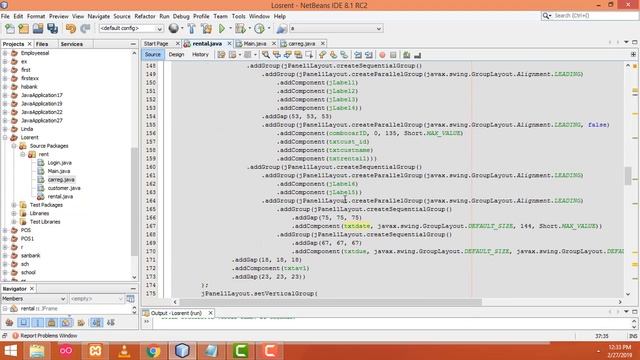Select Login.java in project tree

(x=60, y=163)
